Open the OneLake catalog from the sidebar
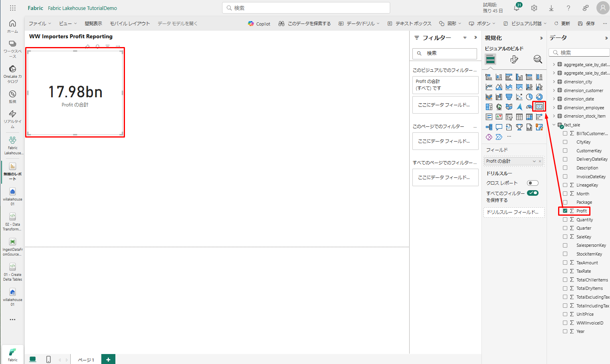This screenshot has height=364, width=610. [13, 74]
